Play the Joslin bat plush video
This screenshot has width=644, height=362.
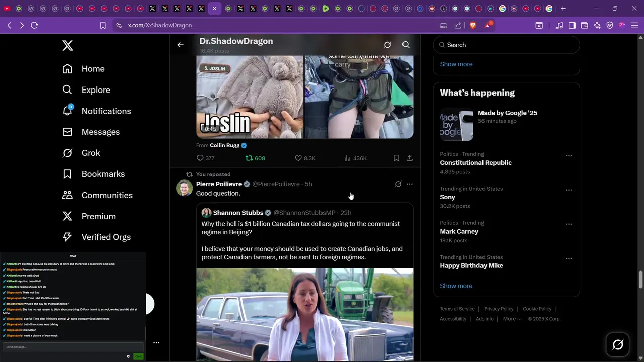point(250,97)
